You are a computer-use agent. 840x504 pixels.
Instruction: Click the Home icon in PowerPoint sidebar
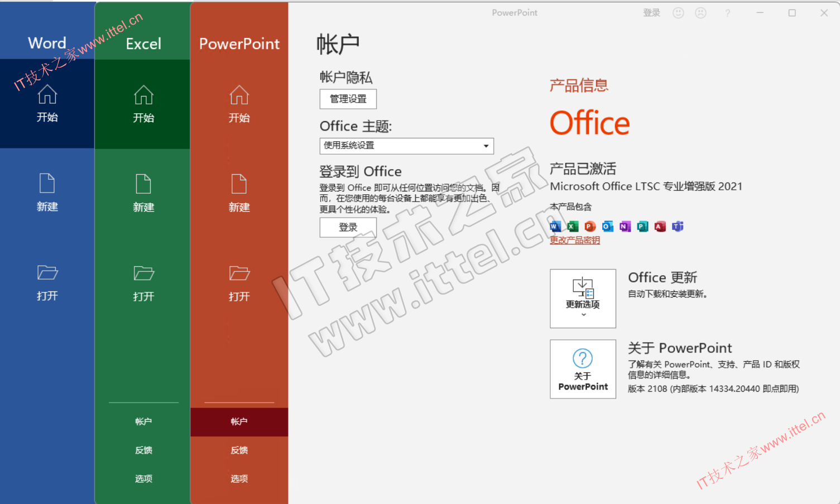pyautogui.click(x=239, y=95)
